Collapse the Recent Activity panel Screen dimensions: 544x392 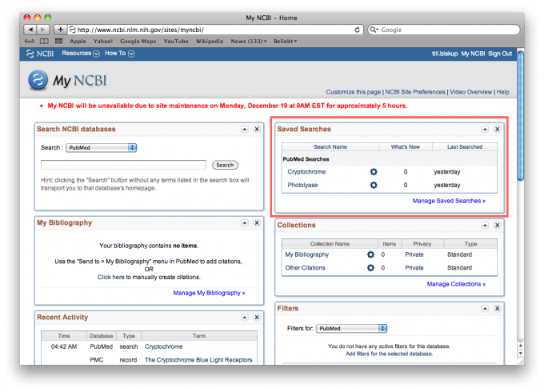[x=245, y=317]
